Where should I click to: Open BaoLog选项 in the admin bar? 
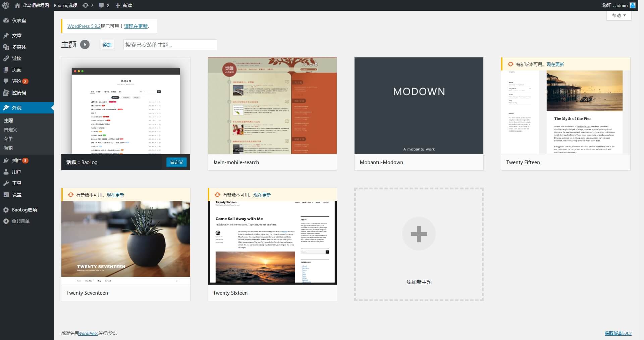65,5
